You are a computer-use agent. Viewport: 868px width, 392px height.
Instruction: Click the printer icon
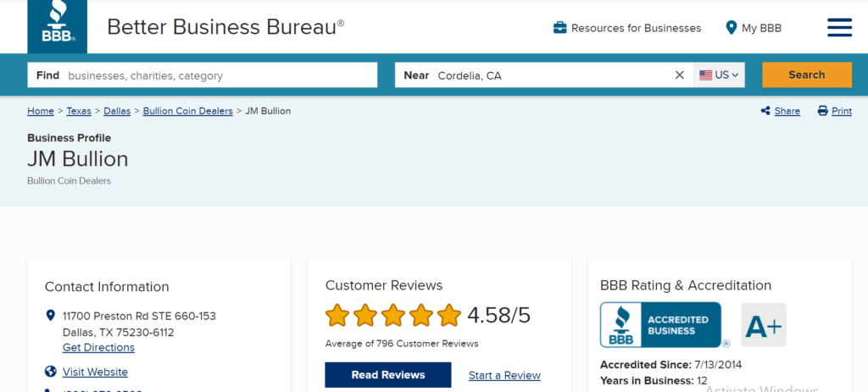(822, 111)
